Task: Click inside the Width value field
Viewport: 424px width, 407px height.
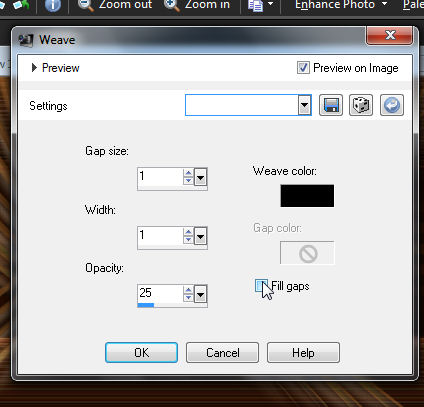Action: [x=160, y=235]
